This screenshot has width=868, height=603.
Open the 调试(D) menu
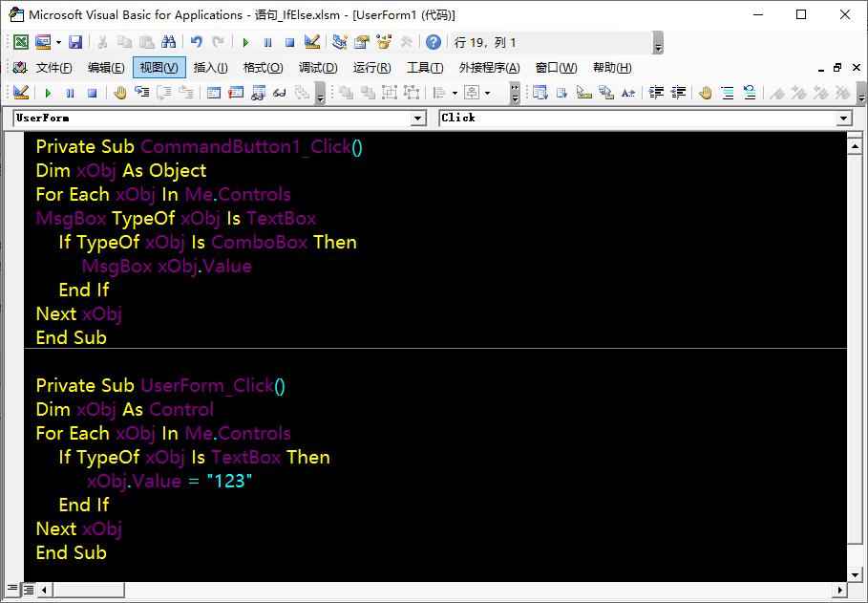tap(318, 68)
